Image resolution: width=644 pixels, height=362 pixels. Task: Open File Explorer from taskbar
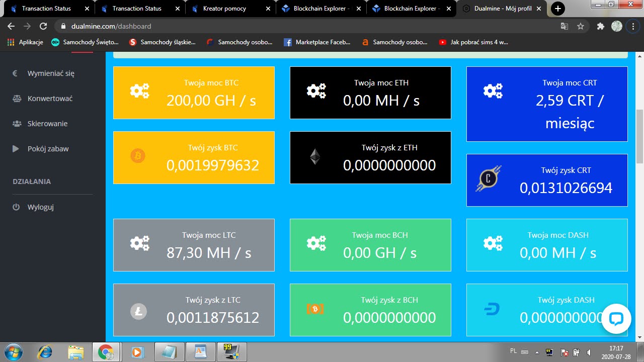pyautogui.click(x=75, y=352)
